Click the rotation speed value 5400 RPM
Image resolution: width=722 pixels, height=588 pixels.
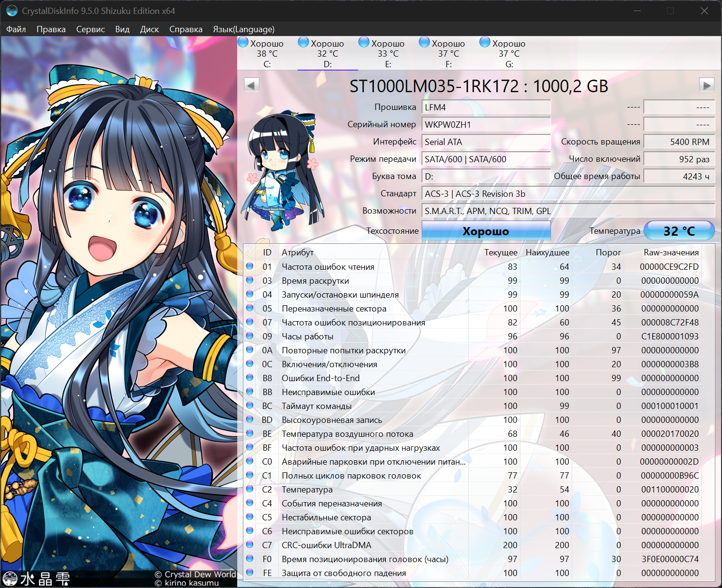click(679, 142)
